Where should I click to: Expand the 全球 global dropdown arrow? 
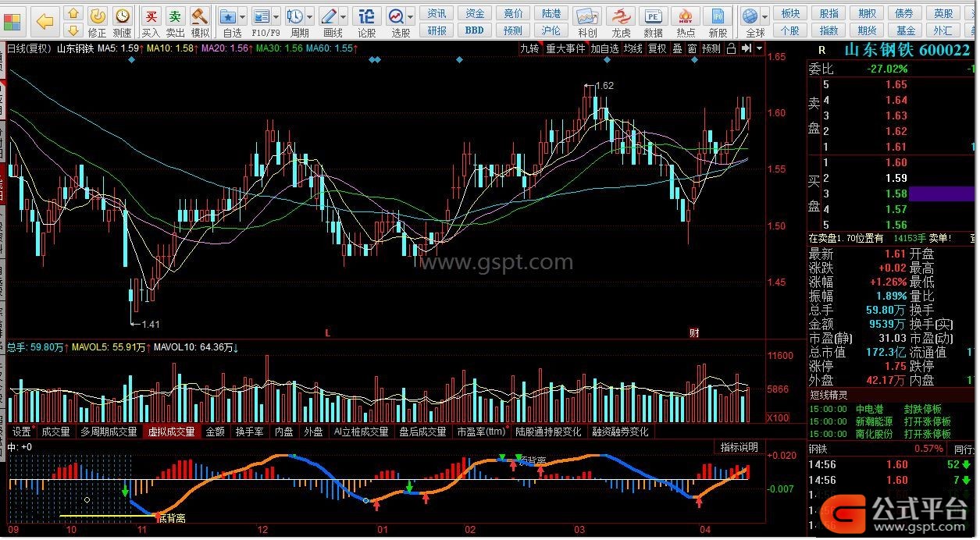(765, 16)
